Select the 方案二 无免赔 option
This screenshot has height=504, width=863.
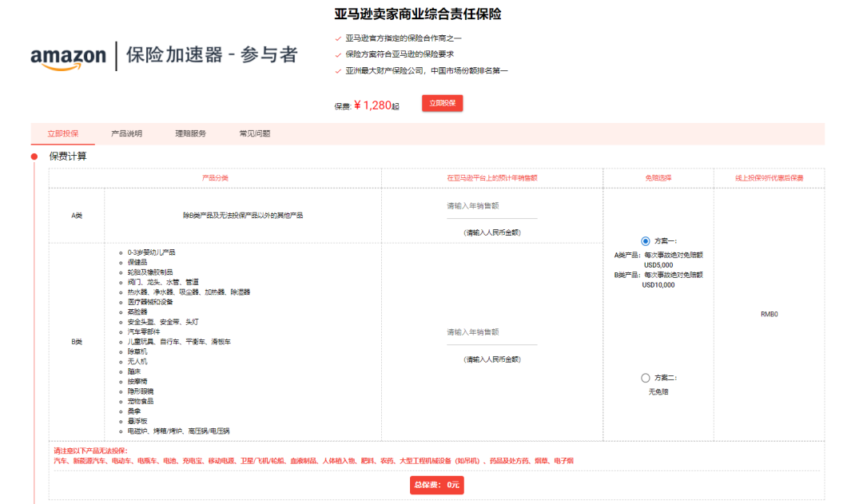pyautogui.click(x=646, y=378)
